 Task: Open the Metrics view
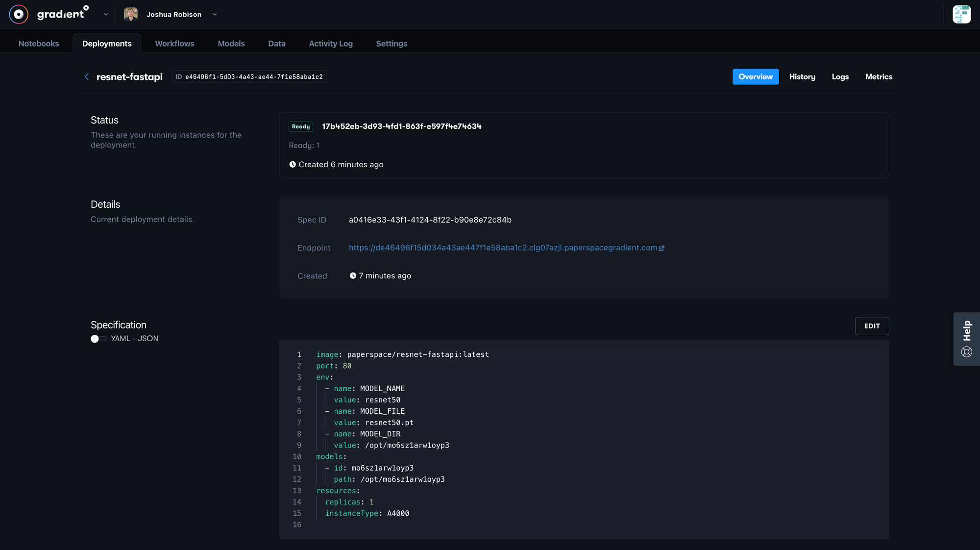coord(879,77)
